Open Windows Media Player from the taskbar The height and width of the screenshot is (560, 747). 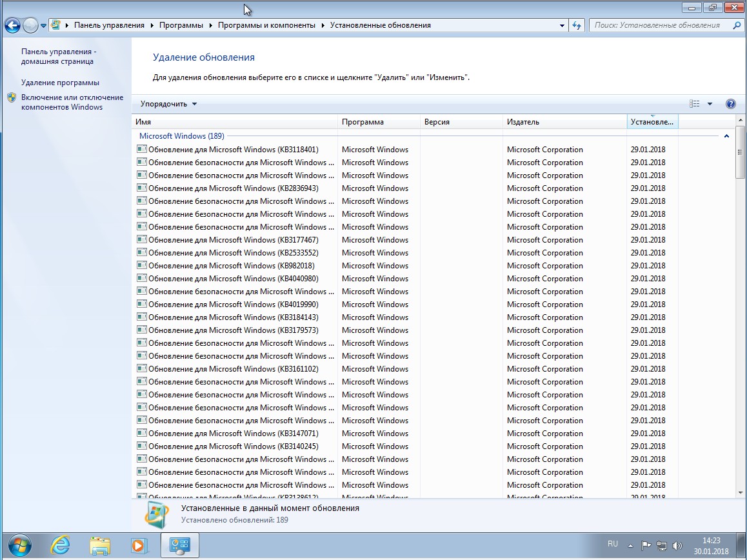[139, 545]
